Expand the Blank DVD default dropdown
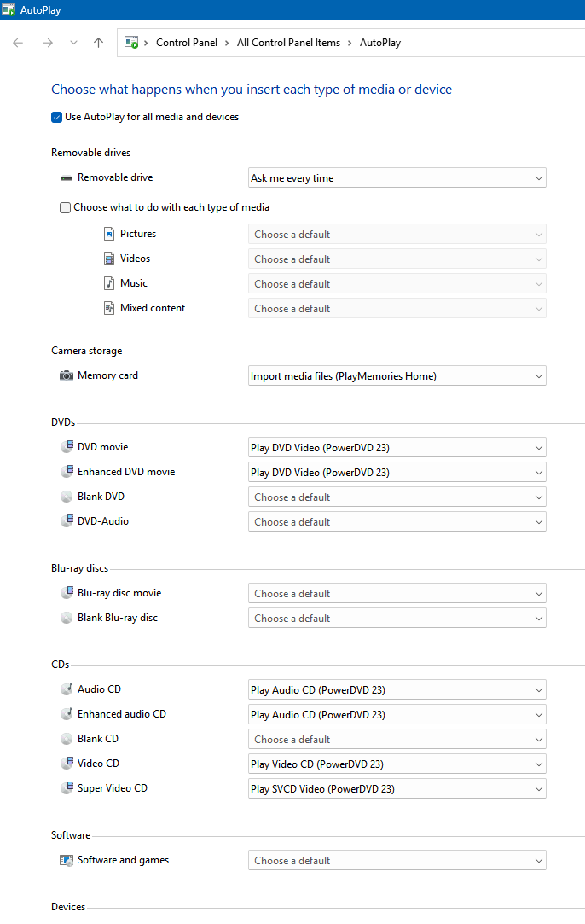The height and width of the screenshot is (924, 585). pos(397,497)
